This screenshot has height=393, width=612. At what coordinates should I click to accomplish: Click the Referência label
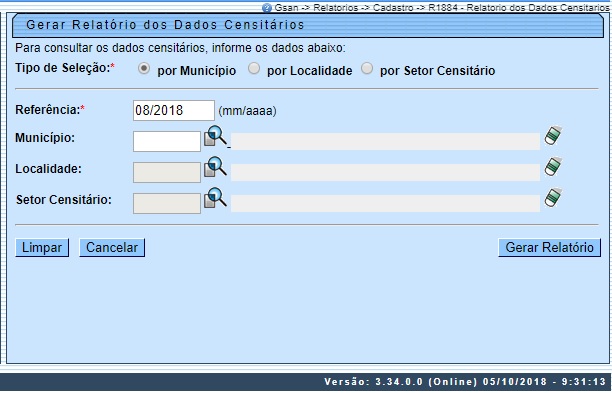tap(50, 110)
